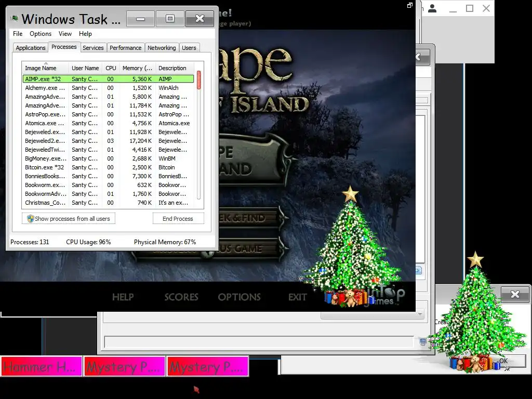Click the long text field in background window
Viewport: 532px width, 399px height.
point(259,342)
